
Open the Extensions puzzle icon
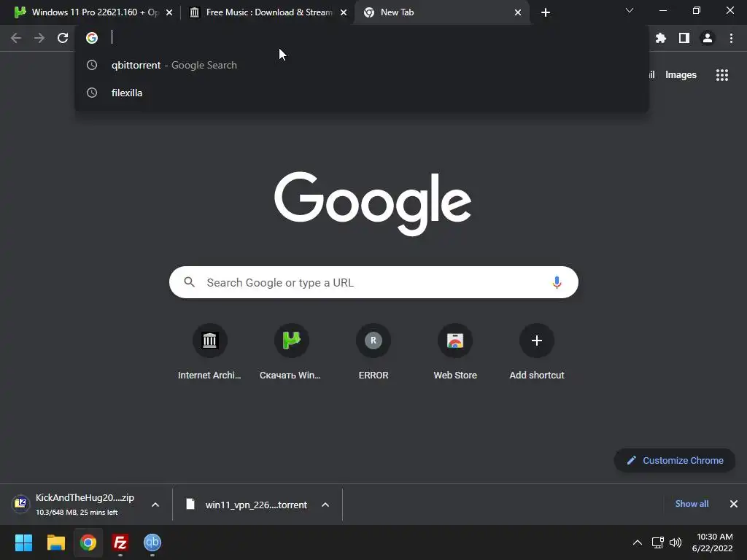(x=660, y=38)
